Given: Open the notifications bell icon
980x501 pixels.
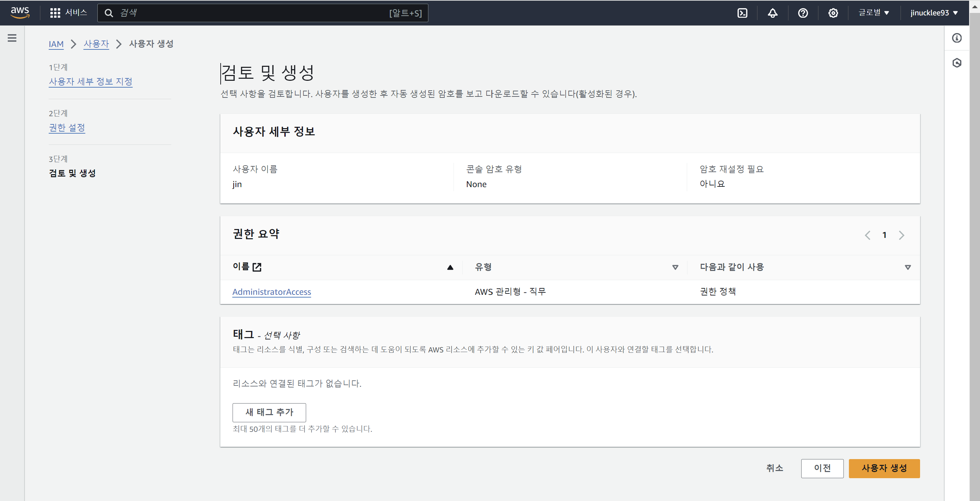Looking at the screenshot, I should (772, 13).
